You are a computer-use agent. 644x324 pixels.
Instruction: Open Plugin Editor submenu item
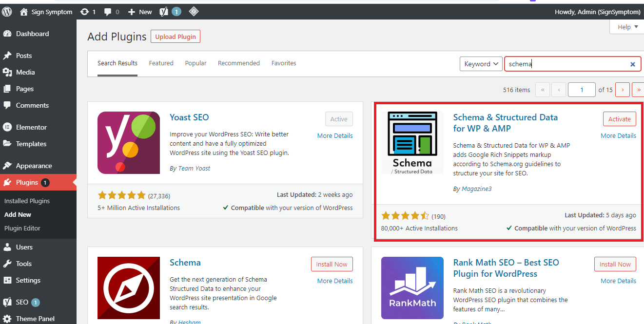click(22, 228)
